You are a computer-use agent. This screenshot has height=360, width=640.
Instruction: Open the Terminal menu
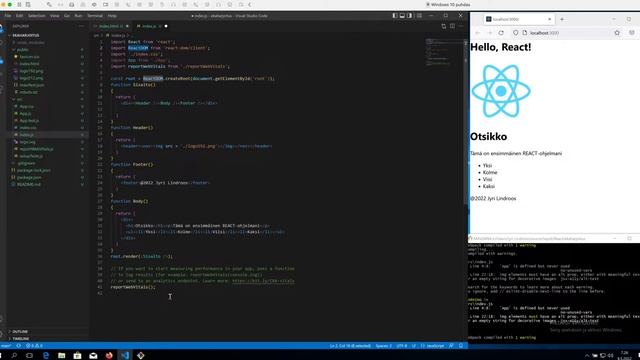coord(95,16)
